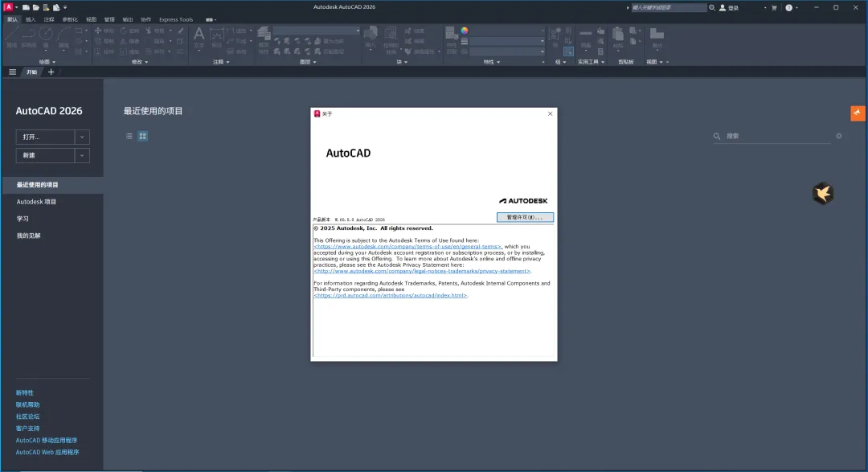Select Autodesk 项目 in the left sidebar

click(36, 202)
